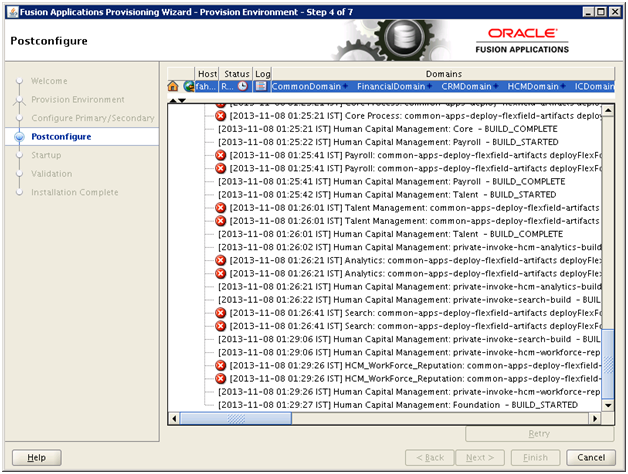Click second Search 01:26:41 error icon

220,326
